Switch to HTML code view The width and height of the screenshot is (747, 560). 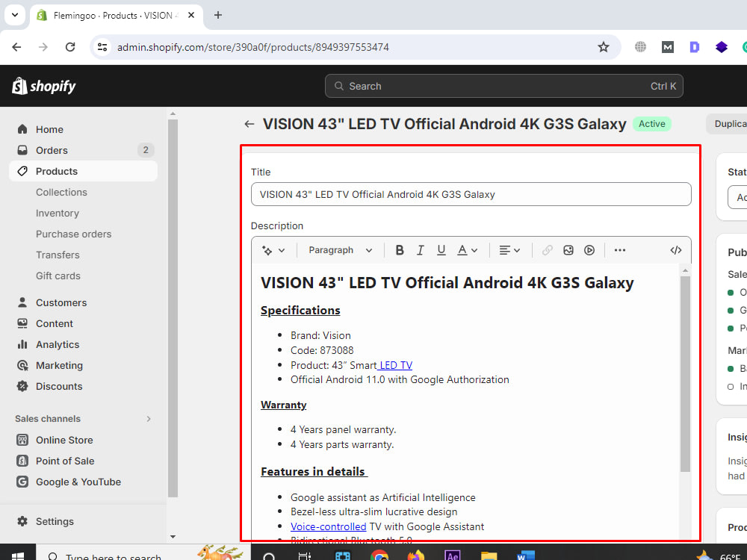tap(675, 250)
